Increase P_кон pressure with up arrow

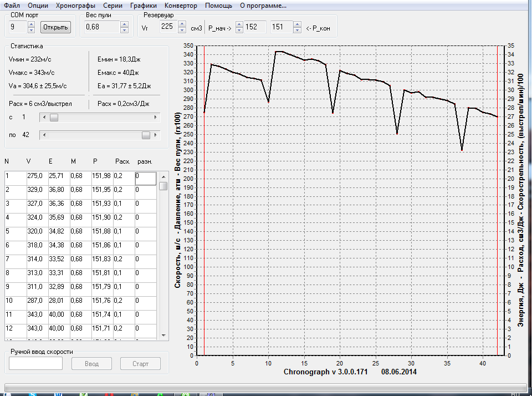pos(297,24)
